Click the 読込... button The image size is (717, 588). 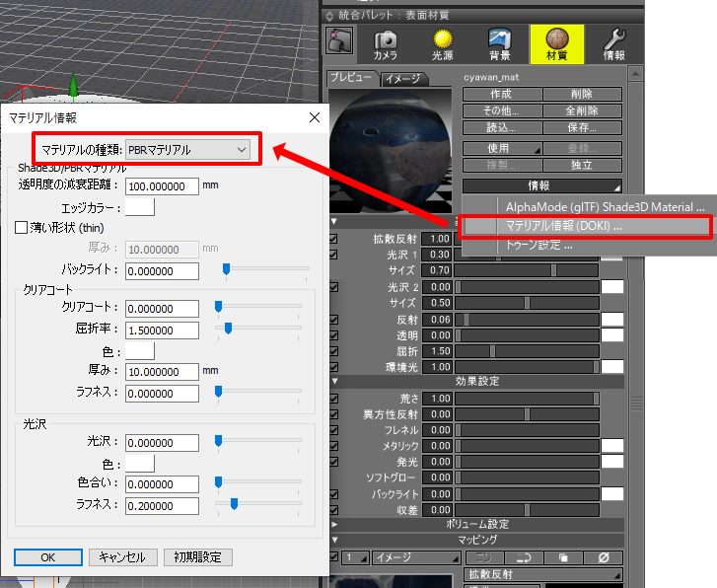tap(502, 127)
